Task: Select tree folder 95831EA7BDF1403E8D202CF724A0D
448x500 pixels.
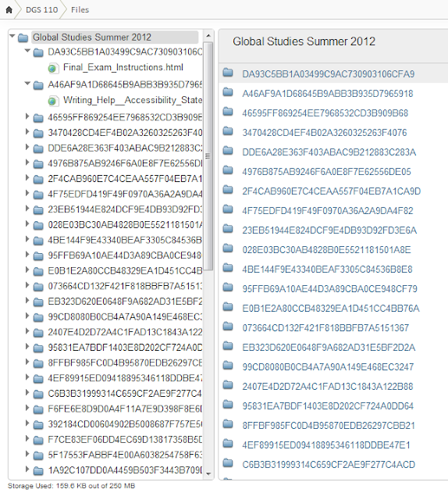Action: [125, 347]
